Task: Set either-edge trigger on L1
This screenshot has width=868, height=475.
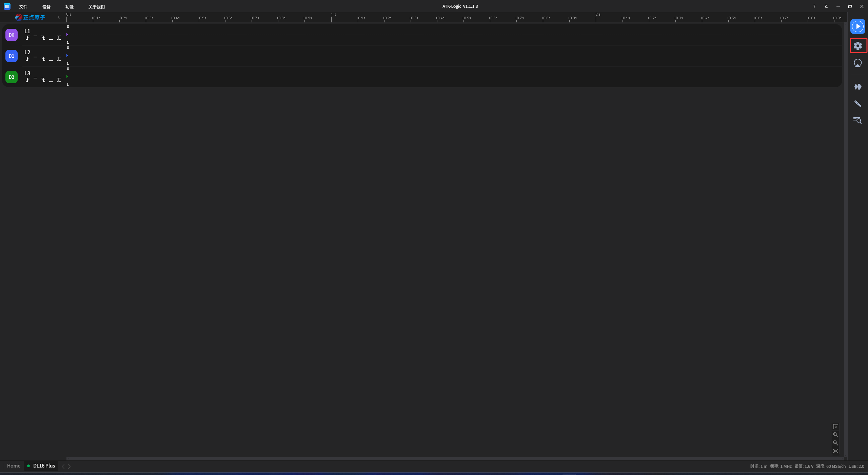Action: pos(59,38)
